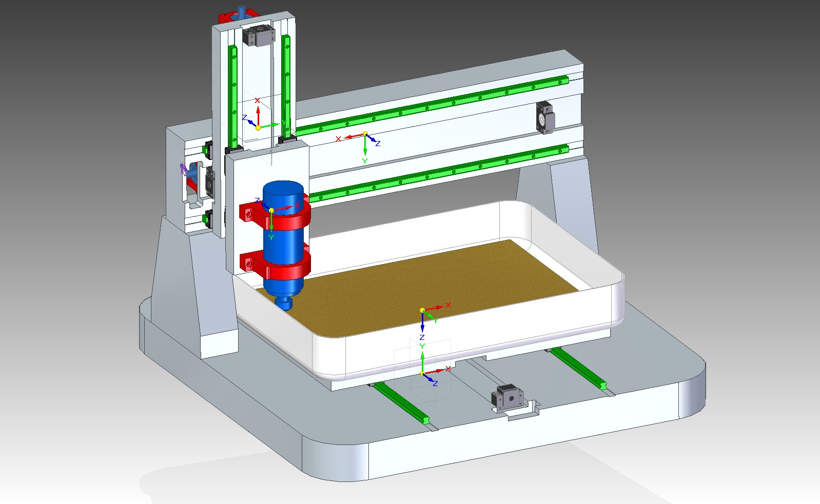Click the coordinate origin on the vertical column
Viewport: 820px width, 504px height.
(x=258, y=127)
